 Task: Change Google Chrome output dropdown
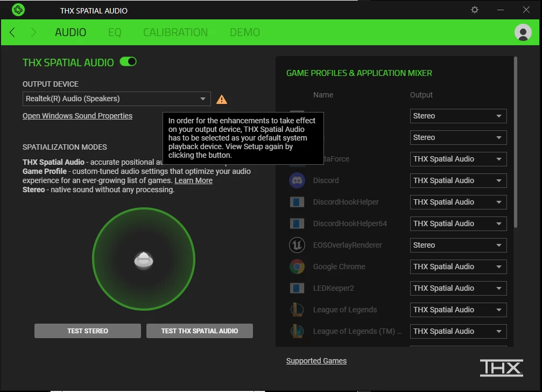[459, 267]
